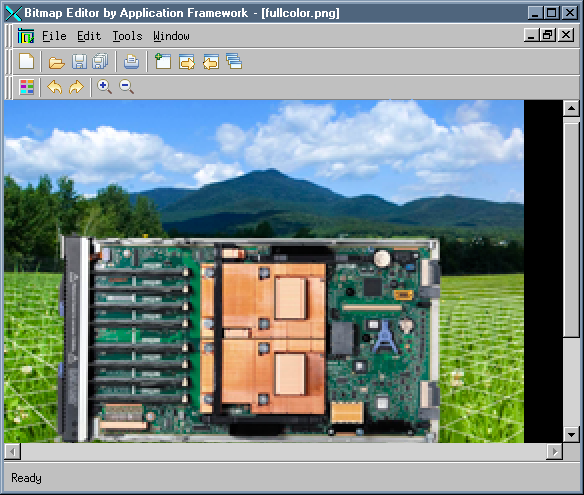Click the vertical scrollbar down arrow
Image resolution: width=584 pixels, height=495 pixels.
click(571, 434)
